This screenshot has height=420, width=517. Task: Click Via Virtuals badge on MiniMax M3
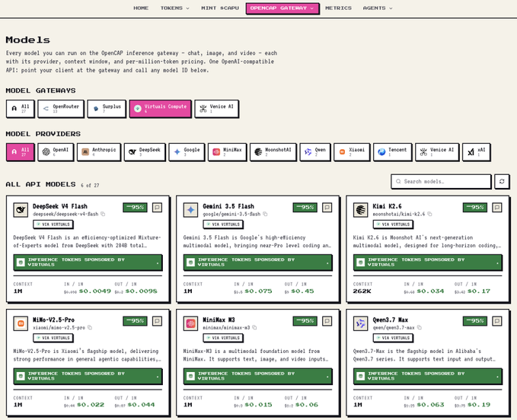tap(223, 338)
